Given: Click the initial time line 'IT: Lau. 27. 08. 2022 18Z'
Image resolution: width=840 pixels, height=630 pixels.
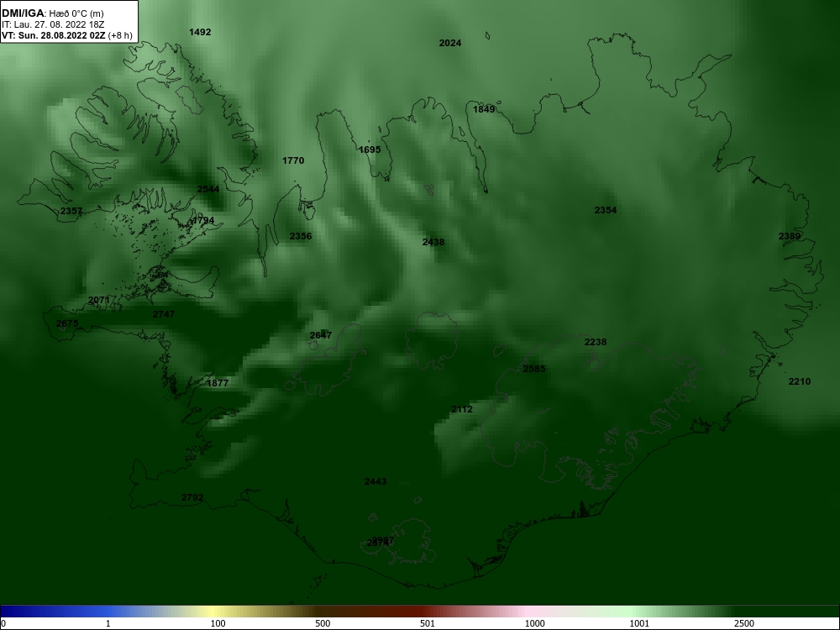Looking at the screenshot, I should (x=52, y=24).
